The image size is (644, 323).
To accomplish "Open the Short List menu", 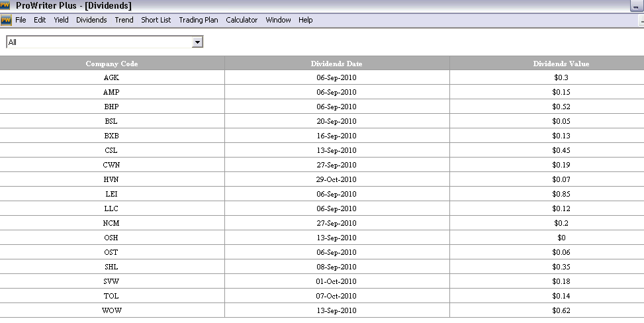I will click(156, 20).
